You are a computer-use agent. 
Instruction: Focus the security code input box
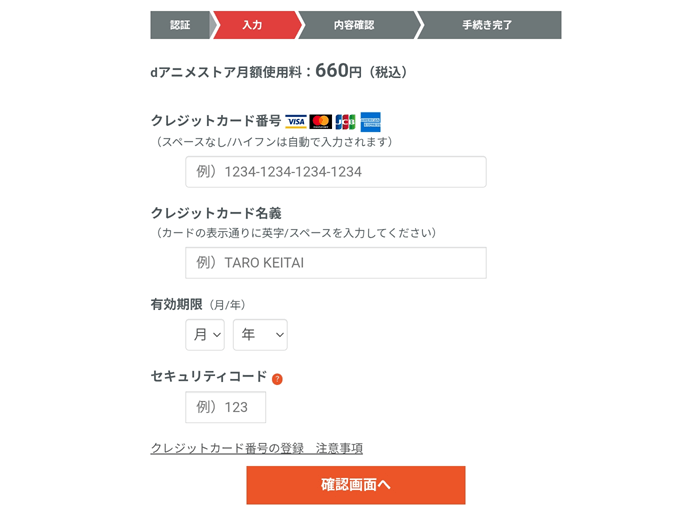tap(226, 407)
